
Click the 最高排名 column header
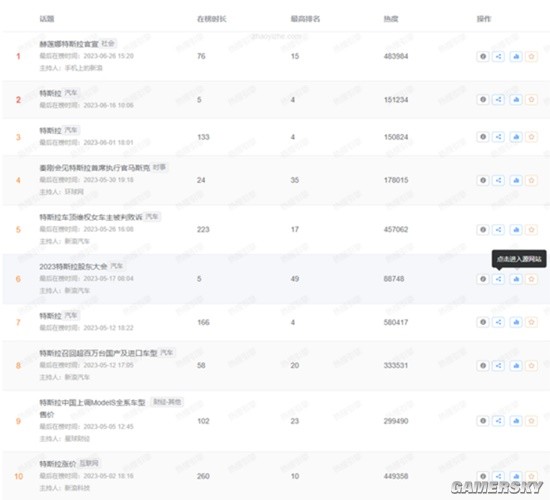pyautogui.click(x=305, y=19)
